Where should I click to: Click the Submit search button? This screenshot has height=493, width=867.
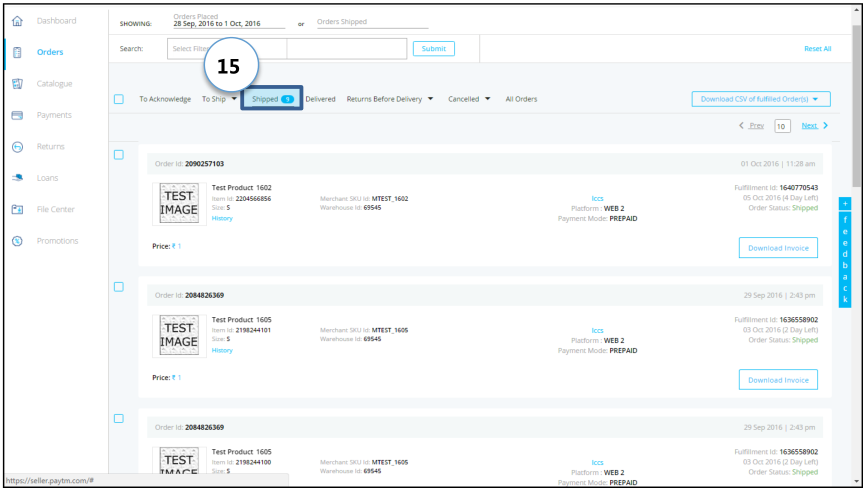pyautogui.click(x=434, y=49)
